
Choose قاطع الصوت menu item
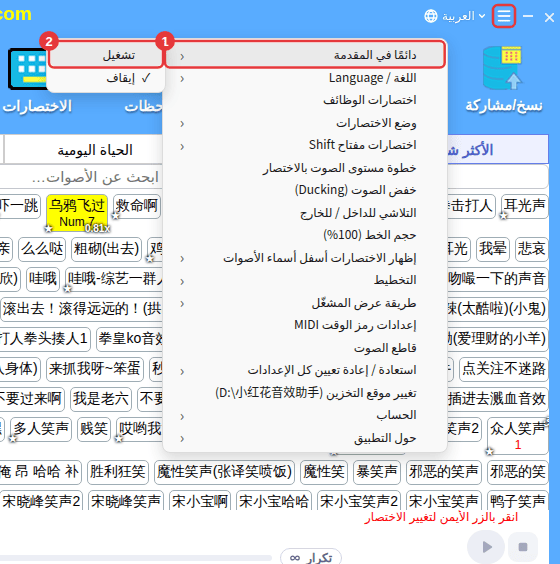pos(305,348)
